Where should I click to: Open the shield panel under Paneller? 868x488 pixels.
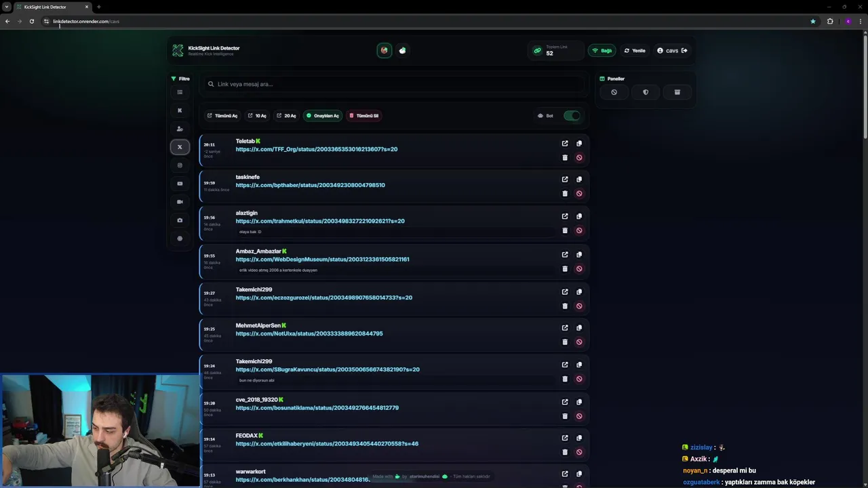[646, 92]
